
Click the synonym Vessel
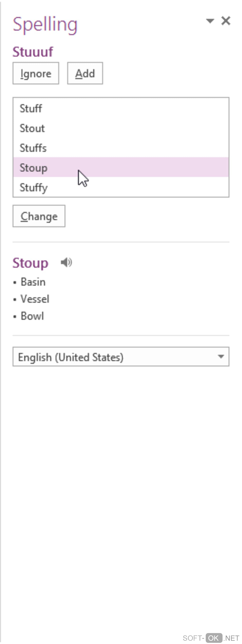(35, 299)
